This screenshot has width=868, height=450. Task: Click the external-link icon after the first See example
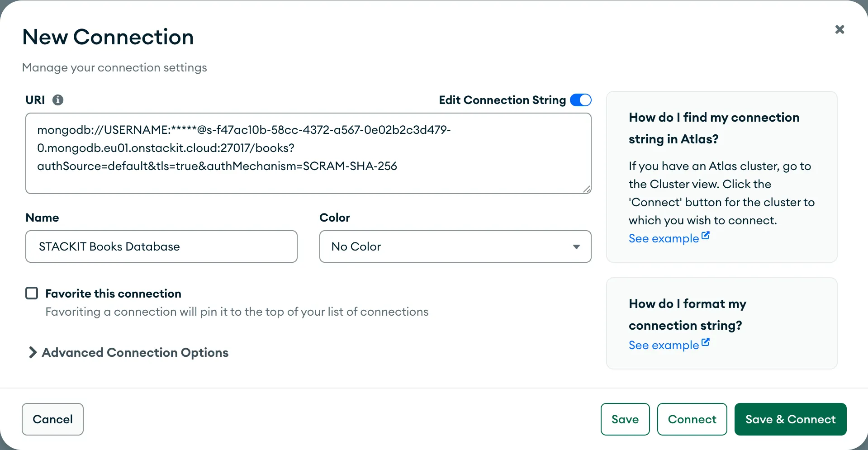(x=706, y=234)
